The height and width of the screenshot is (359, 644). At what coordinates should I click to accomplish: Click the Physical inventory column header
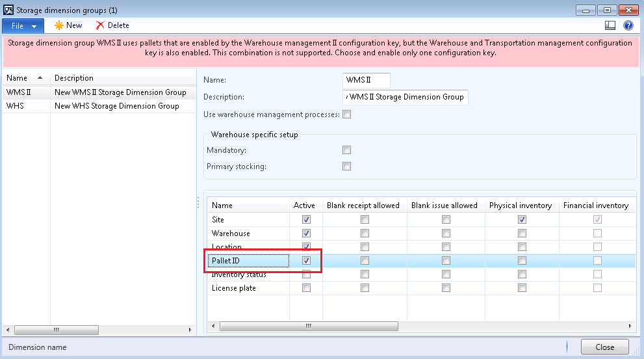pyautogui.click(x=520, y=206)
